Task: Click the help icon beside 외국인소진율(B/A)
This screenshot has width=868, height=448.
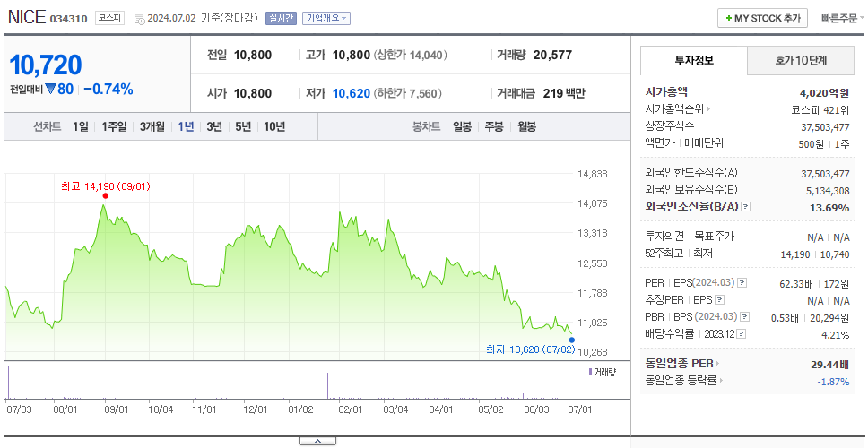Action: pyautogui.click(x=746, y=207)
